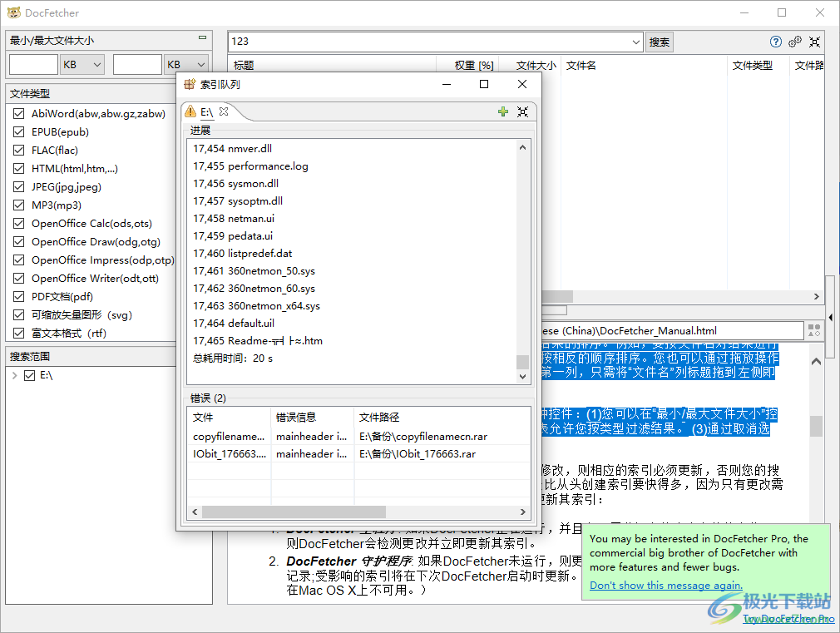The height and width of the screenshot is (633, 840).
Task: Toggle OpenOffice Calc checkbox
Action: click(x=19, y=224)
